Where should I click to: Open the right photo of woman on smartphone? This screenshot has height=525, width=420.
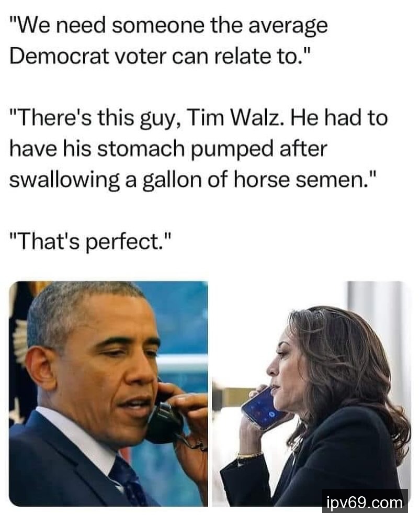click(x=311, y=394)
